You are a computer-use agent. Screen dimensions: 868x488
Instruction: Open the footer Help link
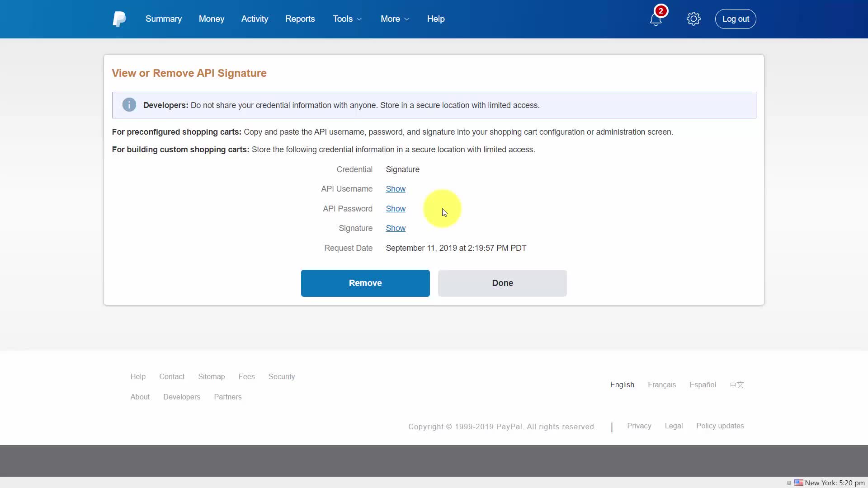(138, 377)
